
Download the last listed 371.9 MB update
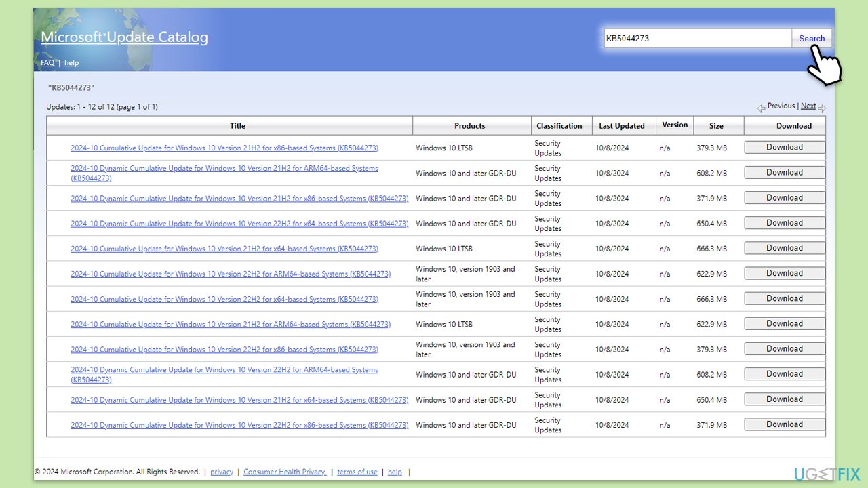(x=785, y=425)
